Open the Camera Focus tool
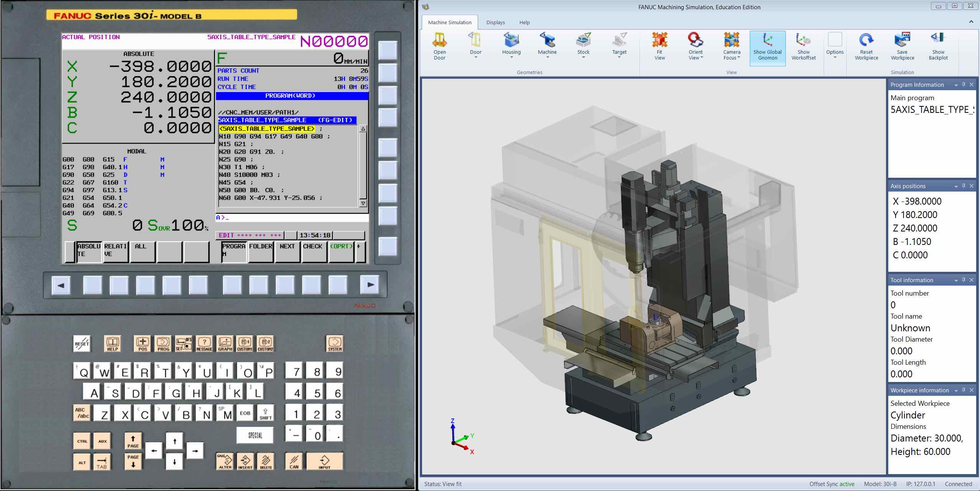Screen dimensions: 980x491 click(x=731, y=45)
